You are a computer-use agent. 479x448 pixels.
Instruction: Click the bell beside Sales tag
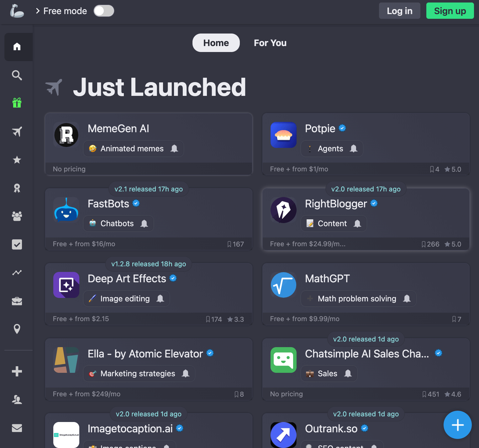point(348,373)
